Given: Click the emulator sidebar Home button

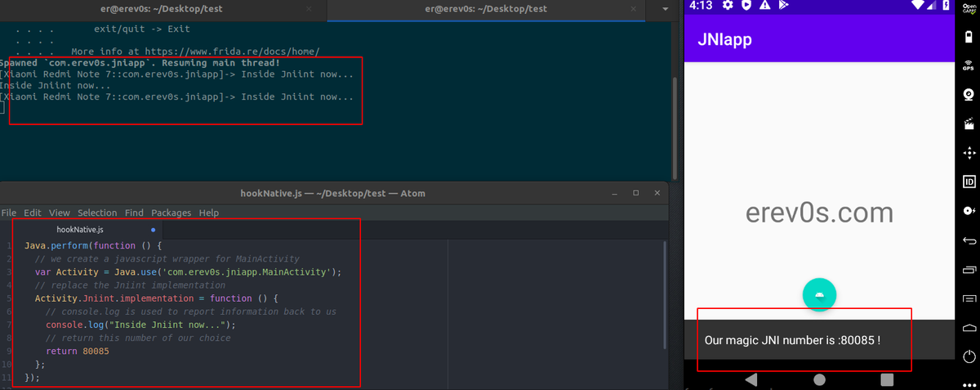Looking at the screenshot, I should 969,327.
